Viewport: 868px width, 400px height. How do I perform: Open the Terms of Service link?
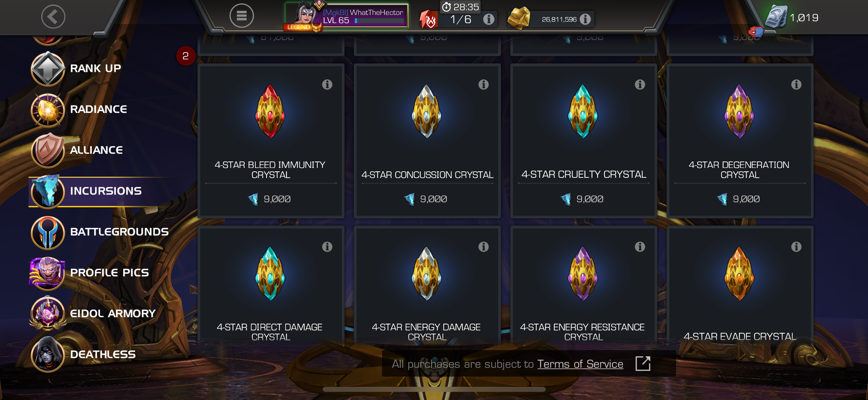click(580, 364)
